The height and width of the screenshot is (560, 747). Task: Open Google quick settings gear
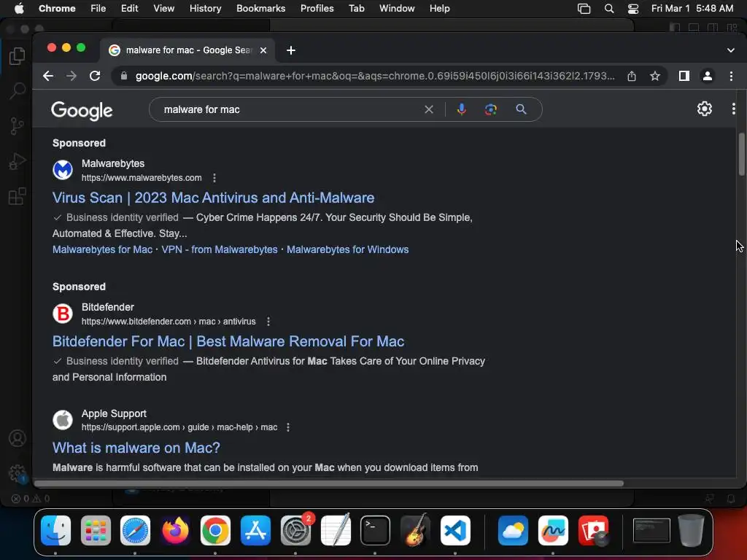(x=704, y=109)
